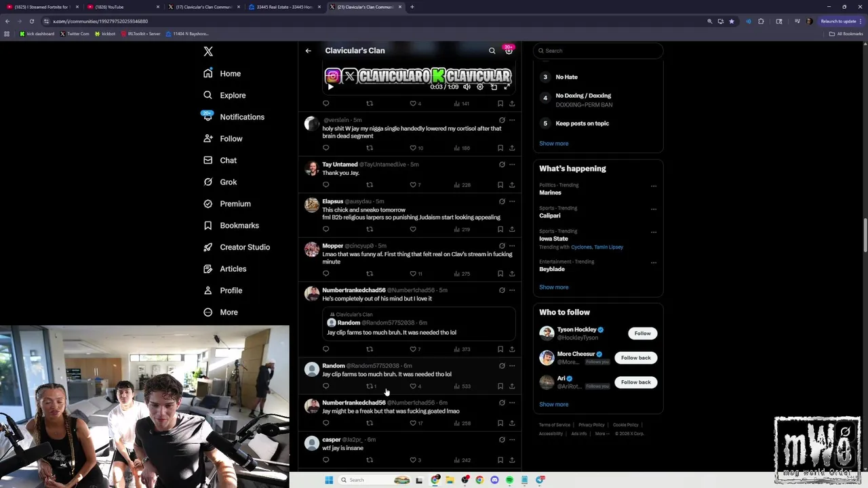Viewport: 868px width, 488px height.
Task: Bookmark the Mopper post
Action: tap(500, 274)
